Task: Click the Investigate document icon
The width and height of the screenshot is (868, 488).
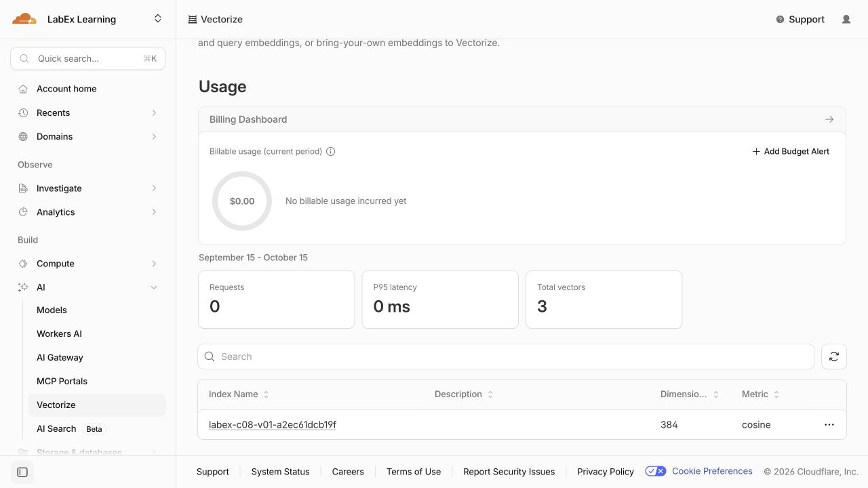Action: click(x=23, y=188)
